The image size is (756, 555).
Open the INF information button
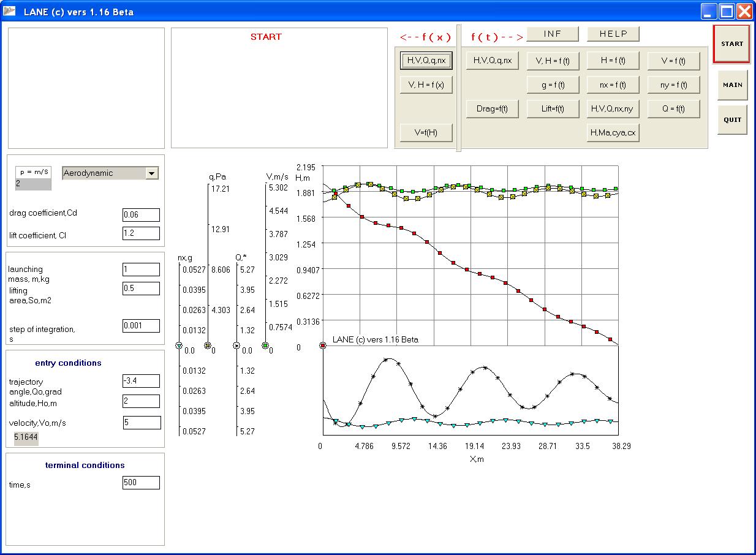point(552,34)
